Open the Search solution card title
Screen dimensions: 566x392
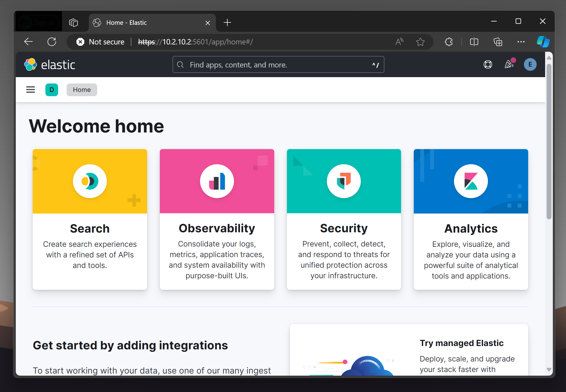(90, 229)
